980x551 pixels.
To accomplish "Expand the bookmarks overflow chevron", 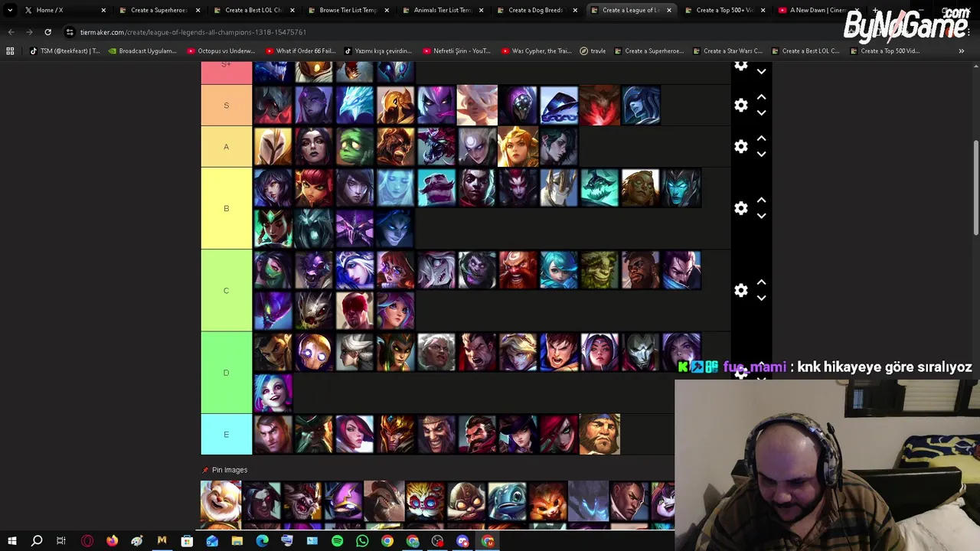I will (x=961, y=51).
